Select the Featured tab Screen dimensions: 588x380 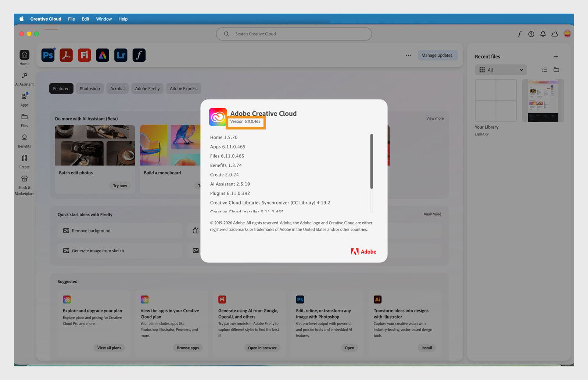click(61, 89)
